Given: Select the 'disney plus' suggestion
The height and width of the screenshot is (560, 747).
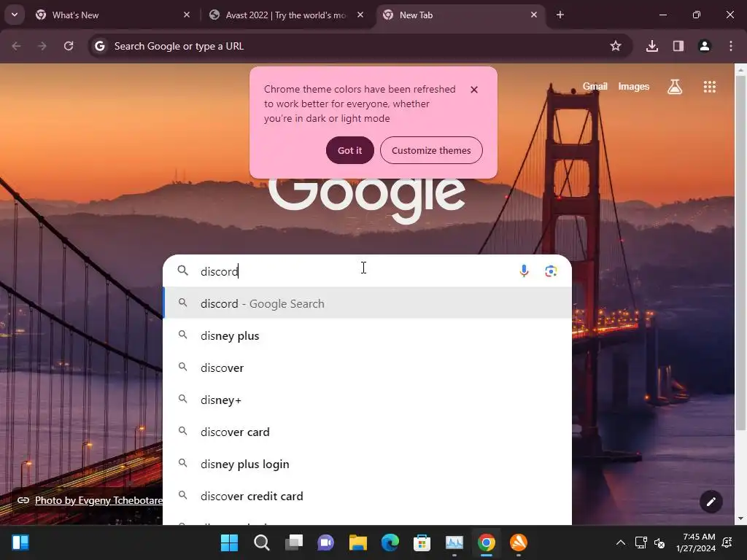Looking at the screenshot, I should (368, 335).
